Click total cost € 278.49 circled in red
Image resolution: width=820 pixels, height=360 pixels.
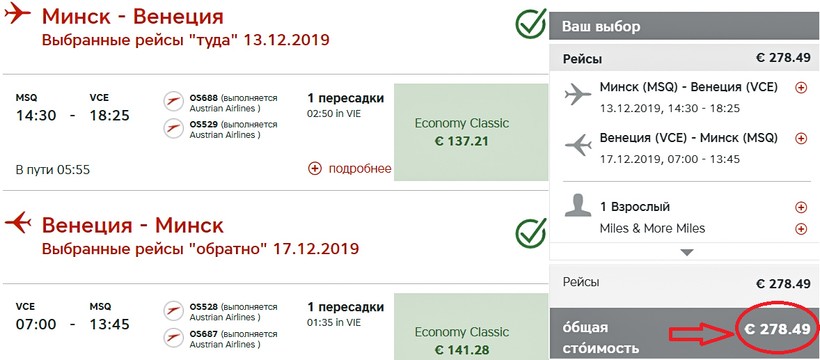(776, 329)
